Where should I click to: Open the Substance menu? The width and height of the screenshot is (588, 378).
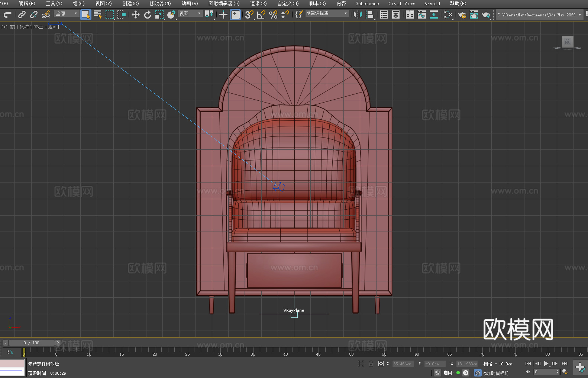point(367,3)
